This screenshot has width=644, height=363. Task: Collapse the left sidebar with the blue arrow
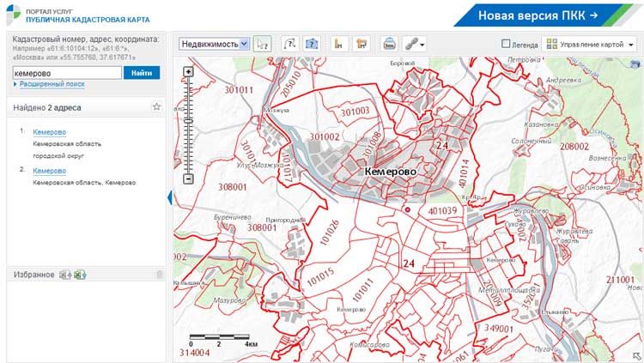tap(170, 197)
